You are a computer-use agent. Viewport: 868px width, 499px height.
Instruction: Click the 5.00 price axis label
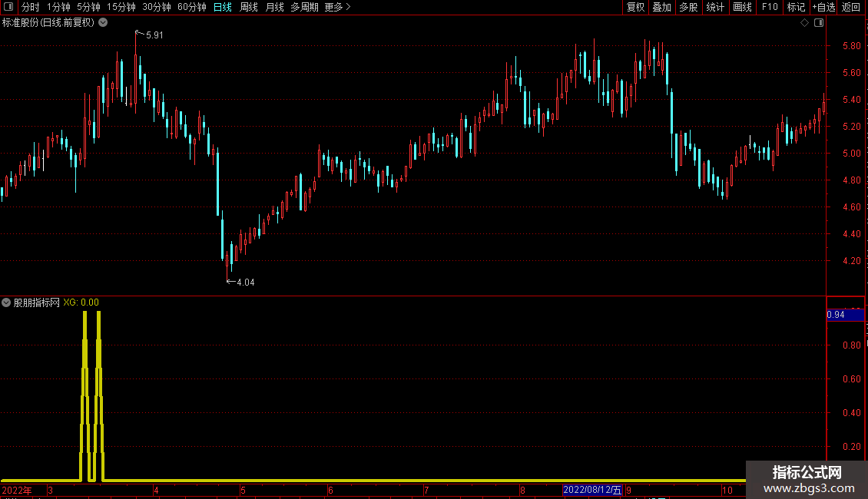coord(851,154)
